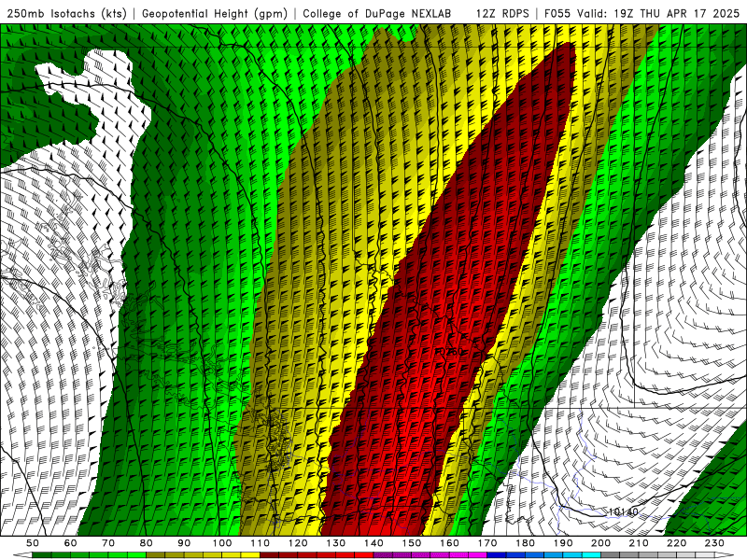Click the "Geopotential Height (gpm)" title text

(215, 14)
